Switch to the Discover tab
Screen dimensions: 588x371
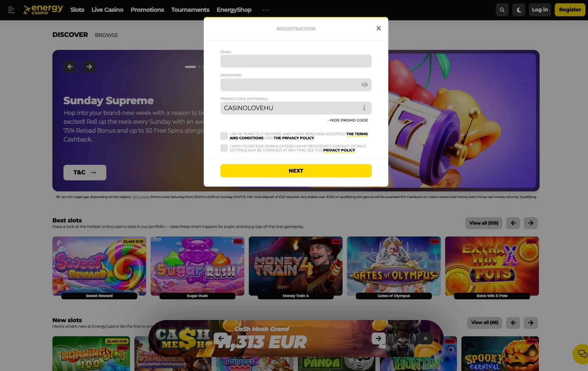tap(70, 35)
